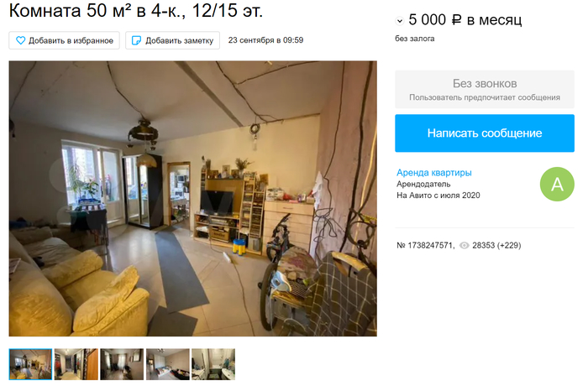Screen dimensions: 588x386
Task: Click the green avatar with letter A
Action: click(x=557, y=184)
